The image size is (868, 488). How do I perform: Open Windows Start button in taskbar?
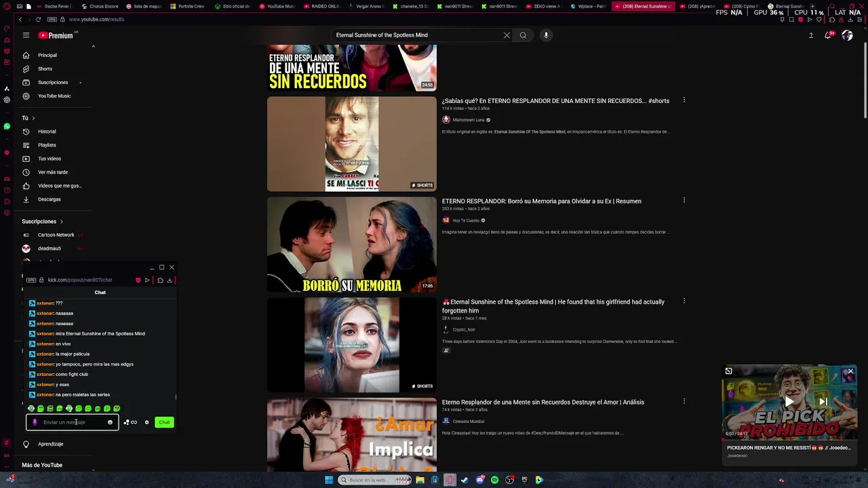click(x=329, y=480)
